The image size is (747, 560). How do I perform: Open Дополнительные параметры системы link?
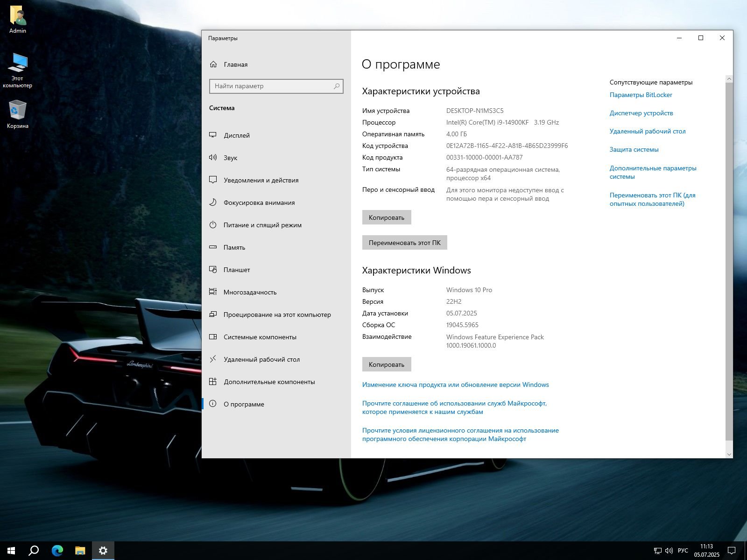[x=653, y=172]
